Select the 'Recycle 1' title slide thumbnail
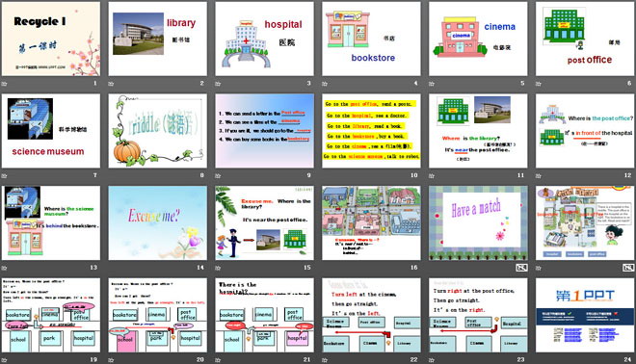This screenshot has height=364, width=636. (x=51, y=39)
